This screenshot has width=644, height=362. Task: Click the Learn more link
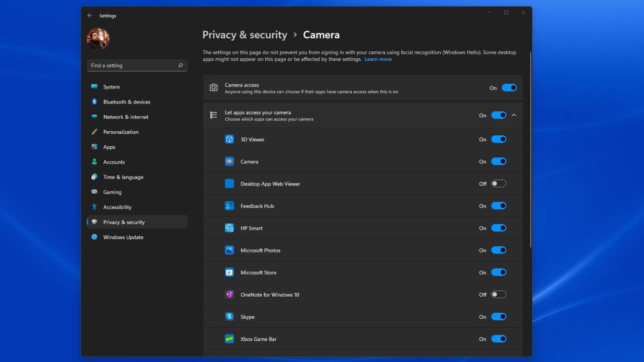[x=378, y=59]
